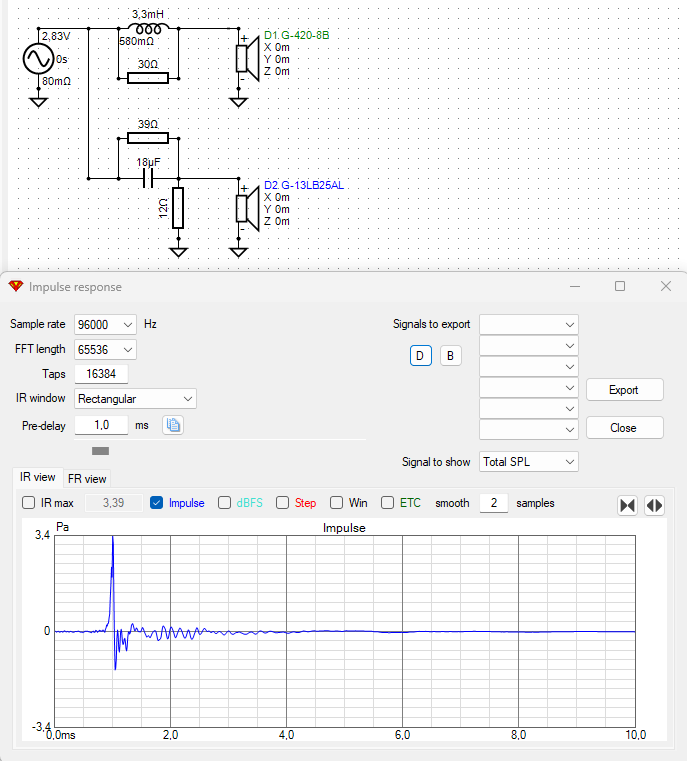687x761 pixels.
Task: Open the fourth Signals to export dropdown
Action: tap(528, 388)
